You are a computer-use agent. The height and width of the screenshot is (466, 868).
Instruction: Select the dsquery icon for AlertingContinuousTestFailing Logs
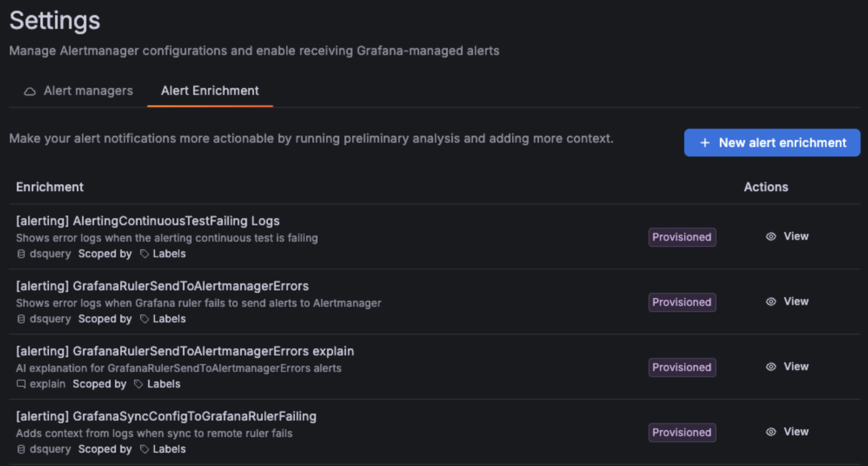click(x=21, y=254)
